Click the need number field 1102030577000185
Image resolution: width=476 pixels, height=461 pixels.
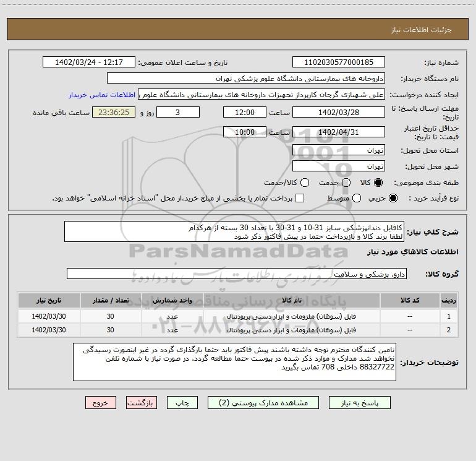click(339, 62)
